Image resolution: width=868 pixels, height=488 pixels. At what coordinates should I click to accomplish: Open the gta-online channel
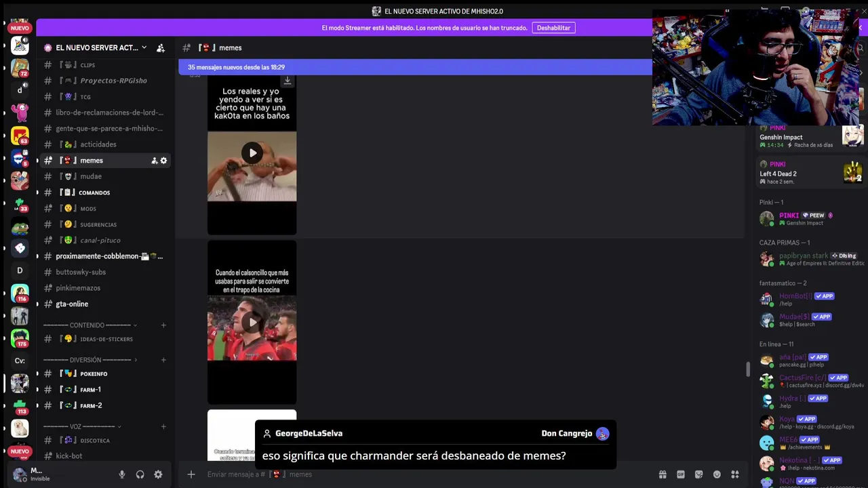coord(104,304)
